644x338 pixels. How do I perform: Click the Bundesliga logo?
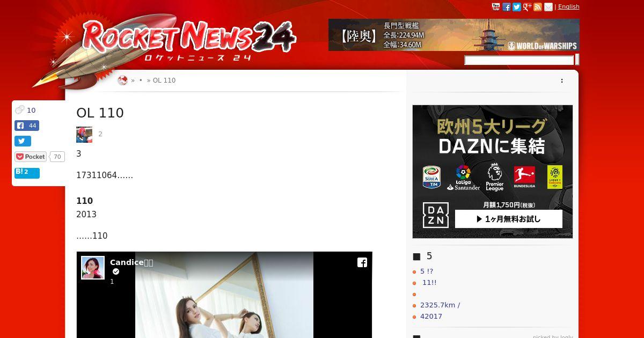(x=524, y=177)
